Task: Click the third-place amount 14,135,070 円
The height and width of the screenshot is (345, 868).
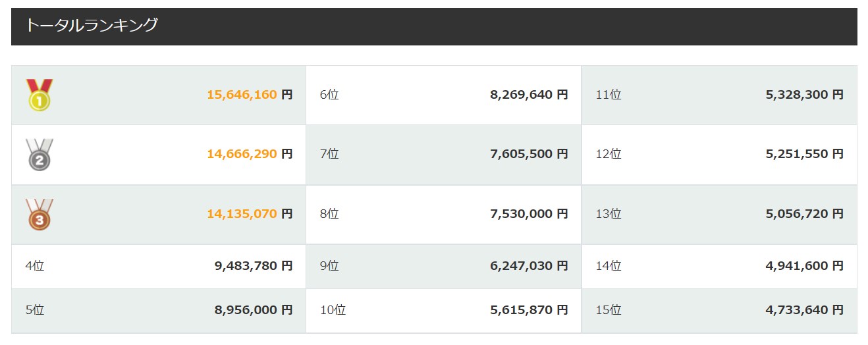Action: [x=250, y=214]
